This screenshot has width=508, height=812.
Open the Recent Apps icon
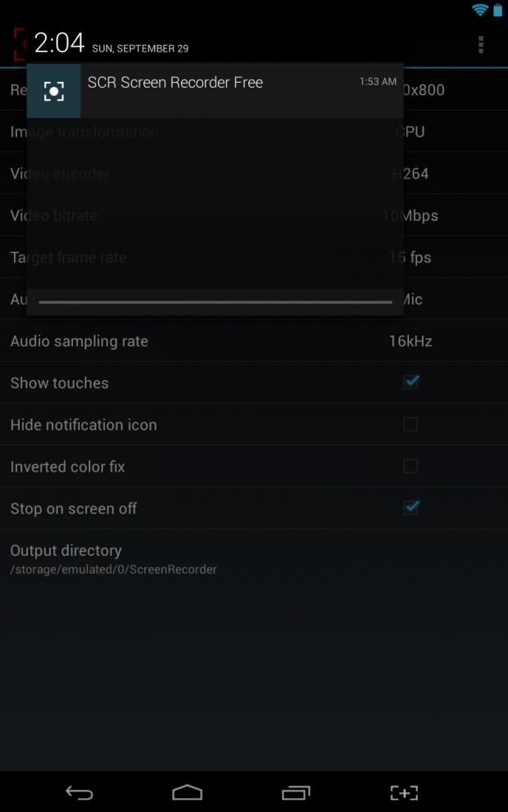pyautogui.click(x=296, y=792)
